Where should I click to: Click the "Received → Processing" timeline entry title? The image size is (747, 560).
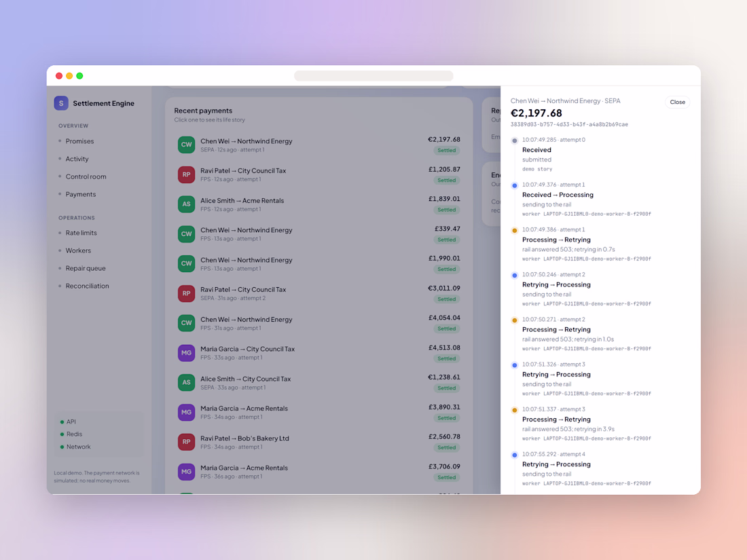(x=558, y=195)
